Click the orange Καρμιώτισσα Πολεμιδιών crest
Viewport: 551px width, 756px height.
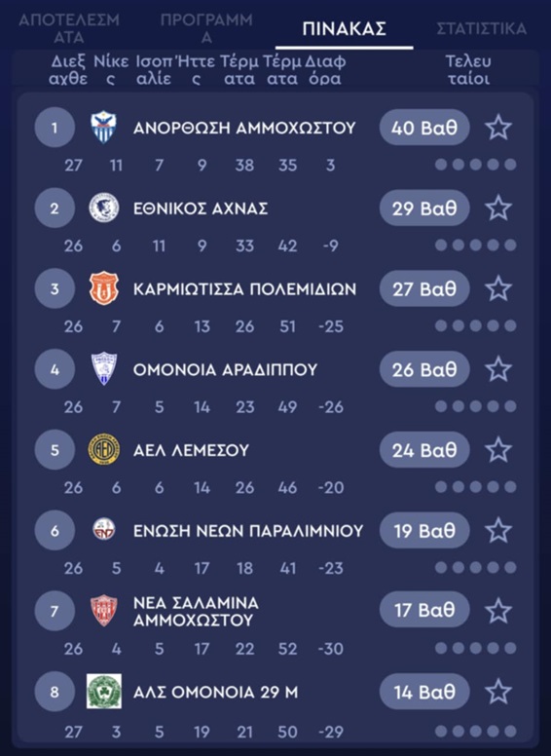pyautogui.click(x=103, y=288)
